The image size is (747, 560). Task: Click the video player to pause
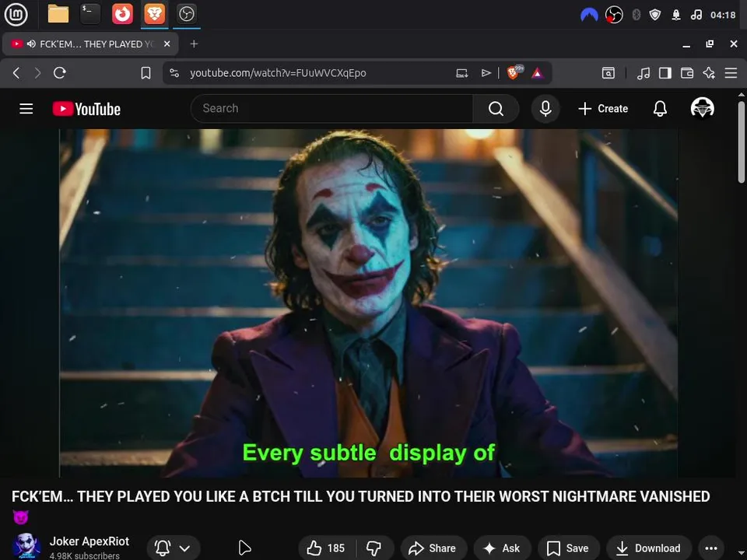369,303
